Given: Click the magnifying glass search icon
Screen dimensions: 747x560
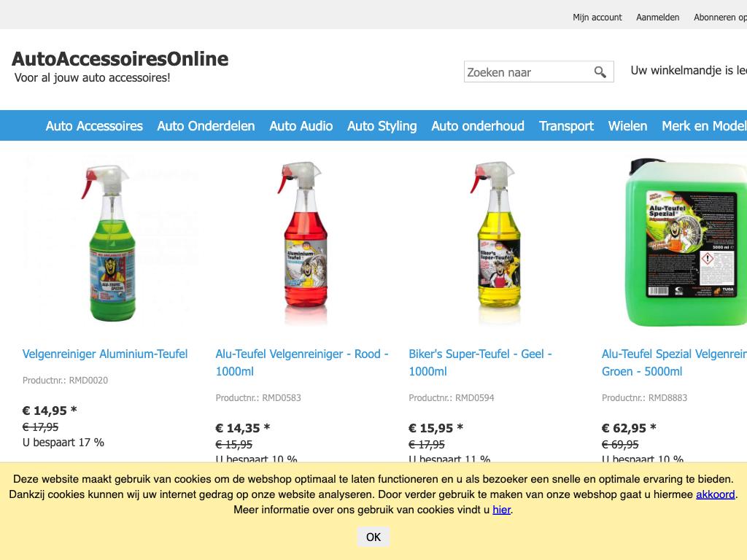Looking at the screenshot, I should pyautogui.click(x=600, y=72).
